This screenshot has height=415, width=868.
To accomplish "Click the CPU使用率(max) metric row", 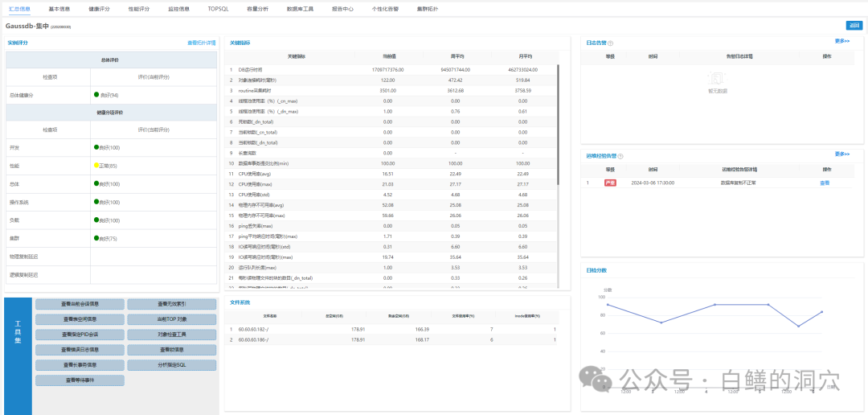I will 392,184.
